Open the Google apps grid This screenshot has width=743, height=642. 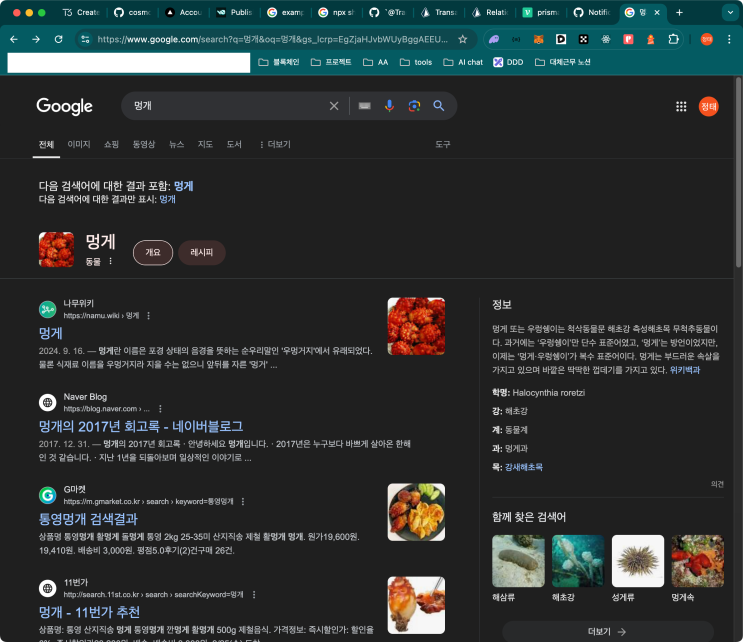[x=681, y=107]
